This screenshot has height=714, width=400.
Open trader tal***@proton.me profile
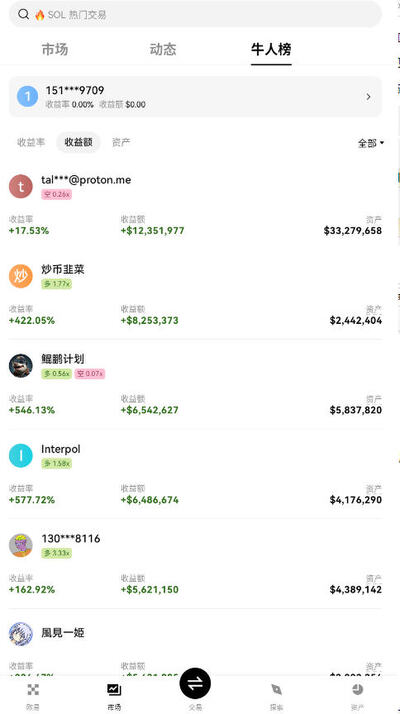click(x=86, y=180)
